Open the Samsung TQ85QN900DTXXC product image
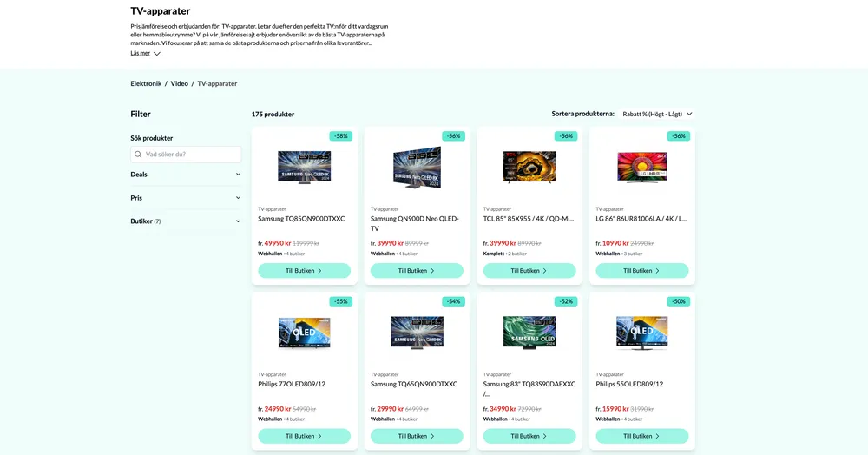868x455 pixels. click(305, 167)
